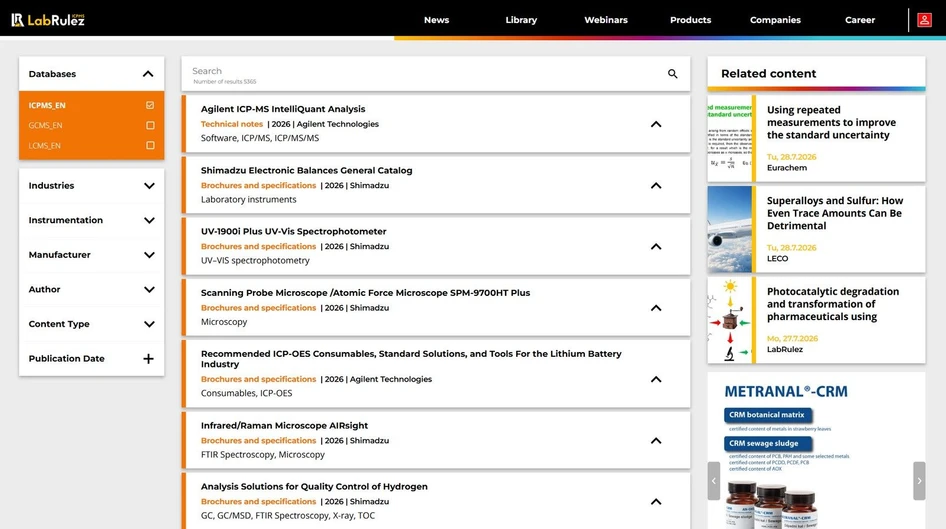Check the LCMS_EN database checkbox
The height and width of the screenshot is (529, 946).
tap(150, 145)
